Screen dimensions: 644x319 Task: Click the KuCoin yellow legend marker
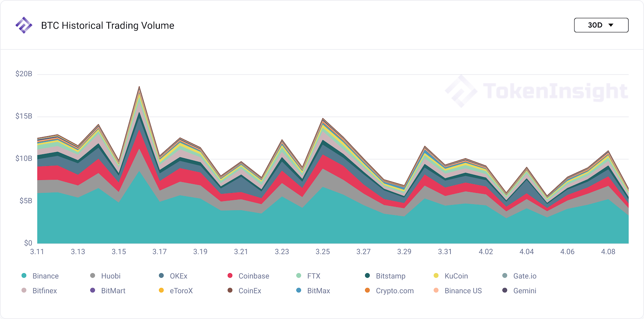click(x=436, y=275)
